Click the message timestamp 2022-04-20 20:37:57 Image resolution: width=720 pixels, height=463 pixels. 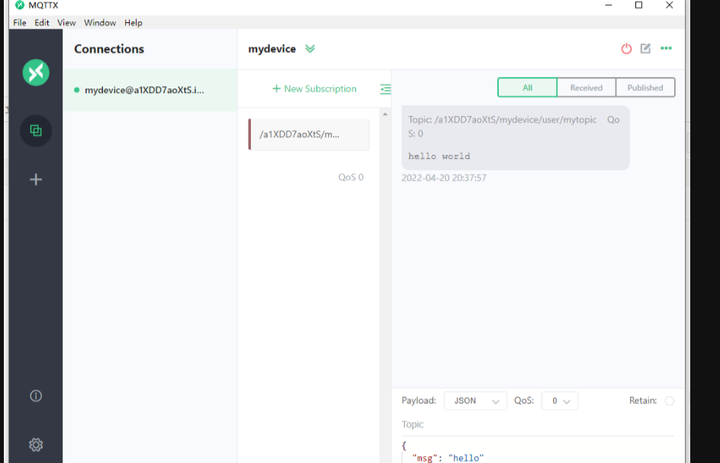pos(444,178)
